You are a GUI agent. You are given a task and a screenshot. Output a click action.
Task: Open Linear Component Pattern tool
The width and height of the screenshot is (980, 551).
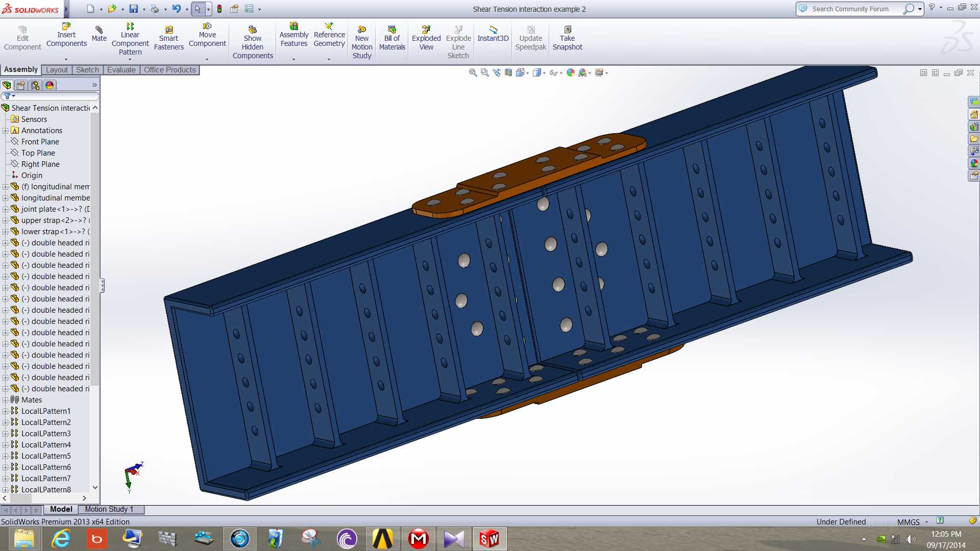(x=130, y=39)
